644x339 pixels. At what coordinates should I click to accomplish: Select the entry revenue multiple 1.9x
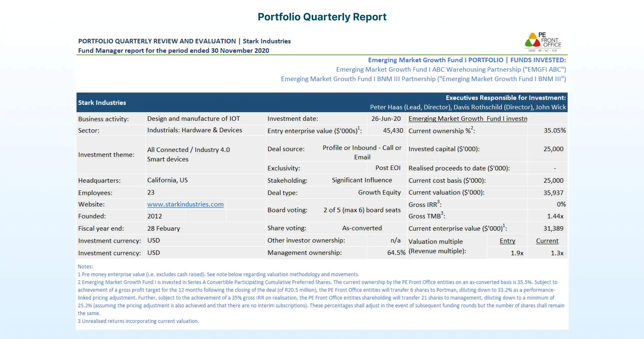point(517,253)
